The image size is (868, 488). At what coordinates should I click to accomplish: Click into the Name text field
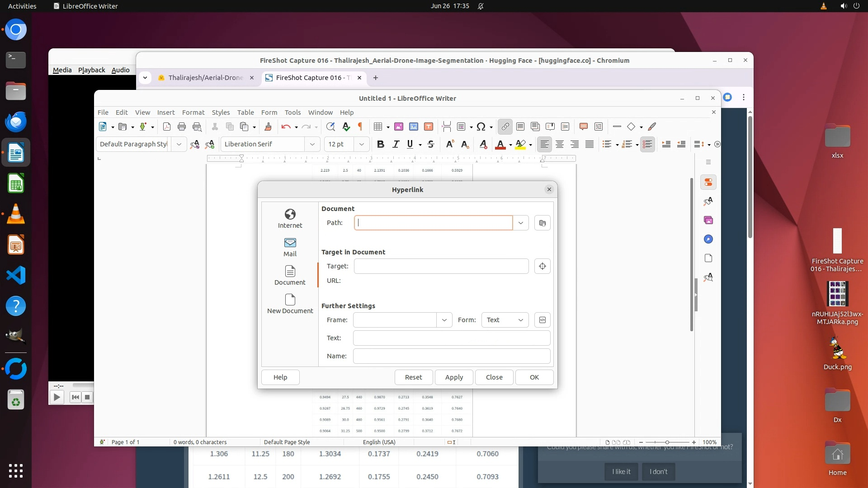tap(451, 356)
